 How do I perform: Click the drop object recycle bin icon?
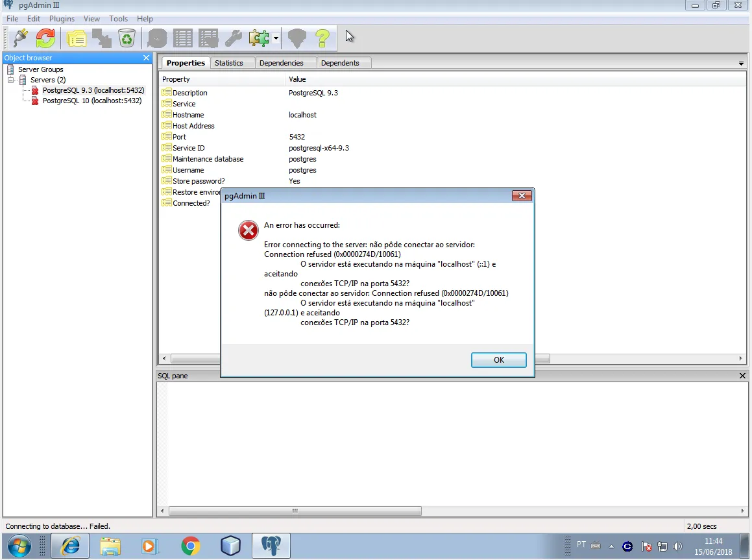(x=127, y=38)
